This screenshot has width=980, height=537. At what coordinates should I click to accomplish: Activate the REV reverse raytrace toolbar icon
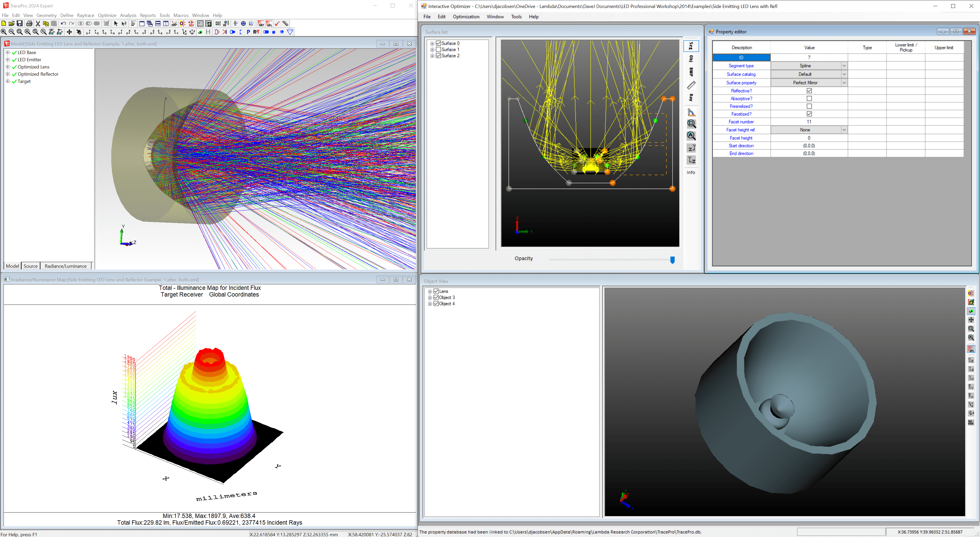click(191, 24)
